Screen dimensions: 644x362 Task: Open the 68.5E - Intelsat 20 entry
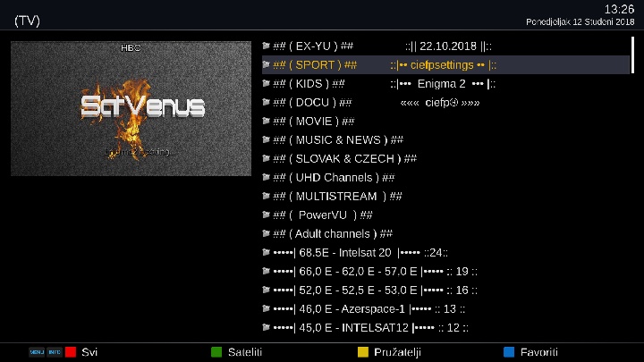tap(445, 252)
